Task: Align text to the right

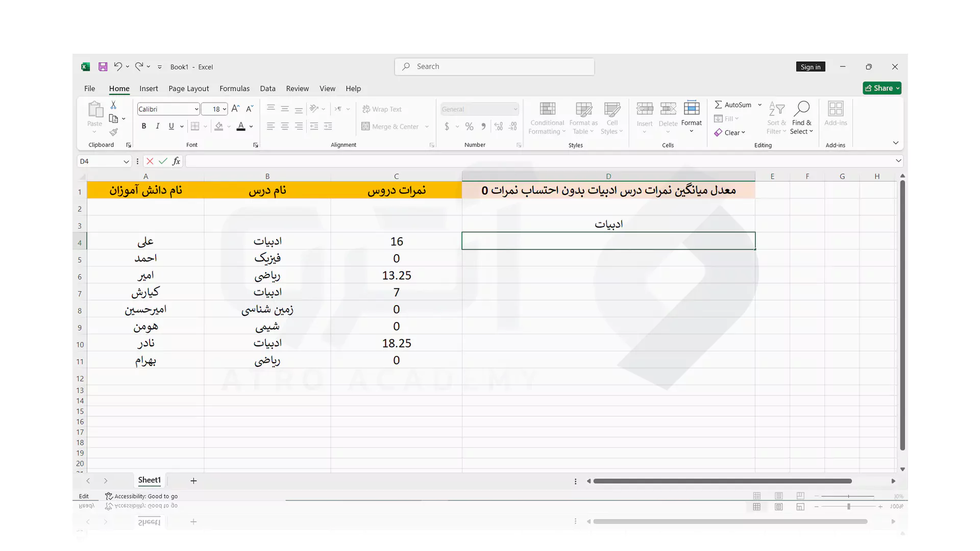Action: click(299, 126)
